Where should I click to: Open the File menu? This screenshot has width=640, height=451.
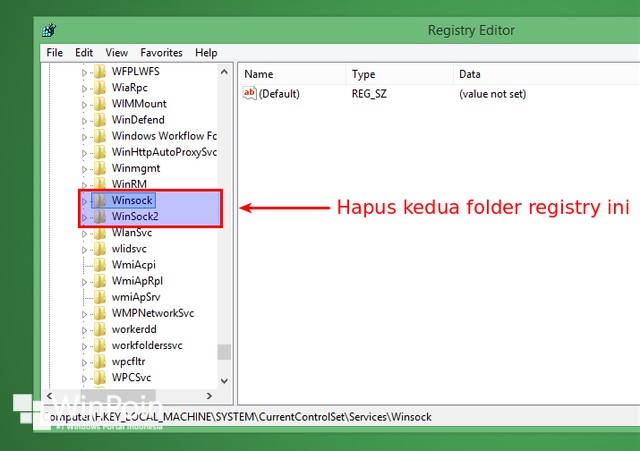click(55, 53)
